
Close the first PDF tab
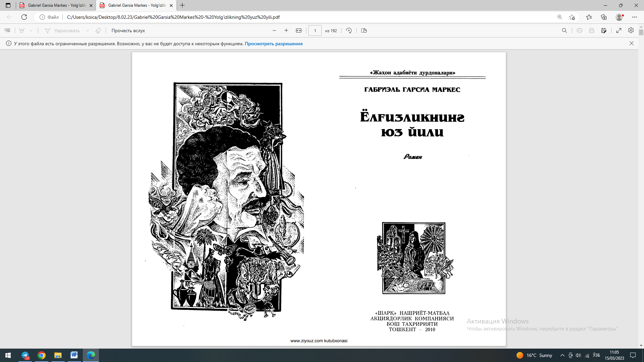tap(91, 5)
